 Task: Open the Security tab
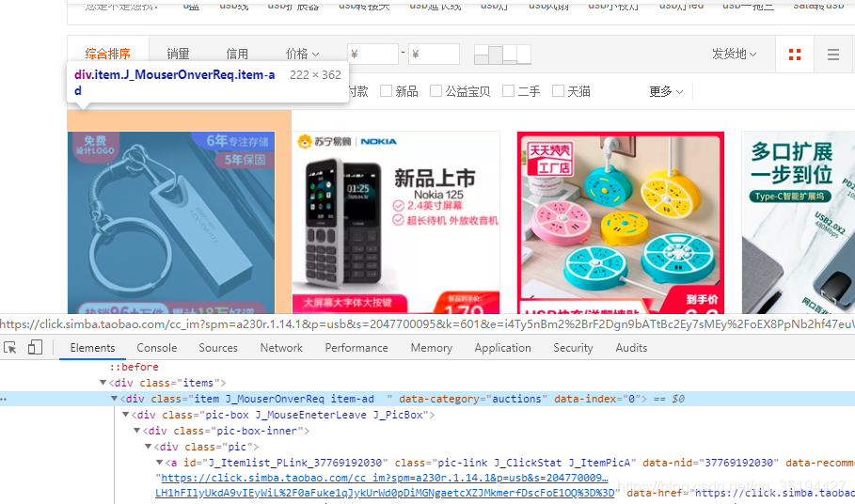(573, 348)
